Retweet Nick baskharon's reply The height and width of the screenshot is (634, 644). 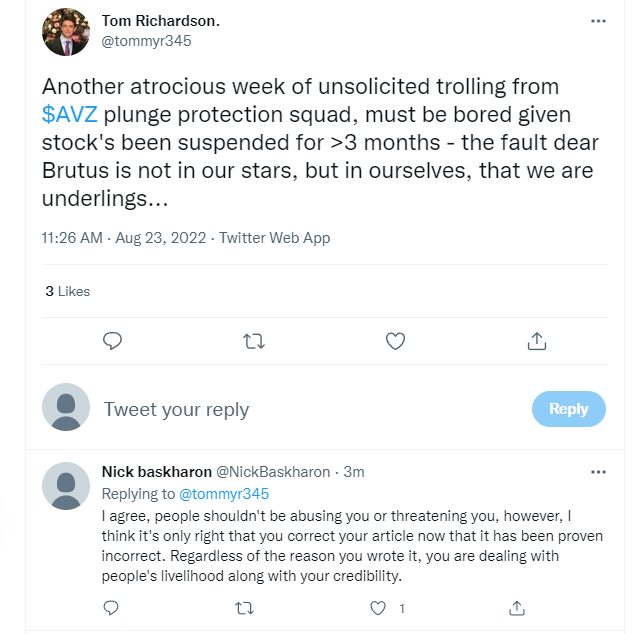(244, 607)
